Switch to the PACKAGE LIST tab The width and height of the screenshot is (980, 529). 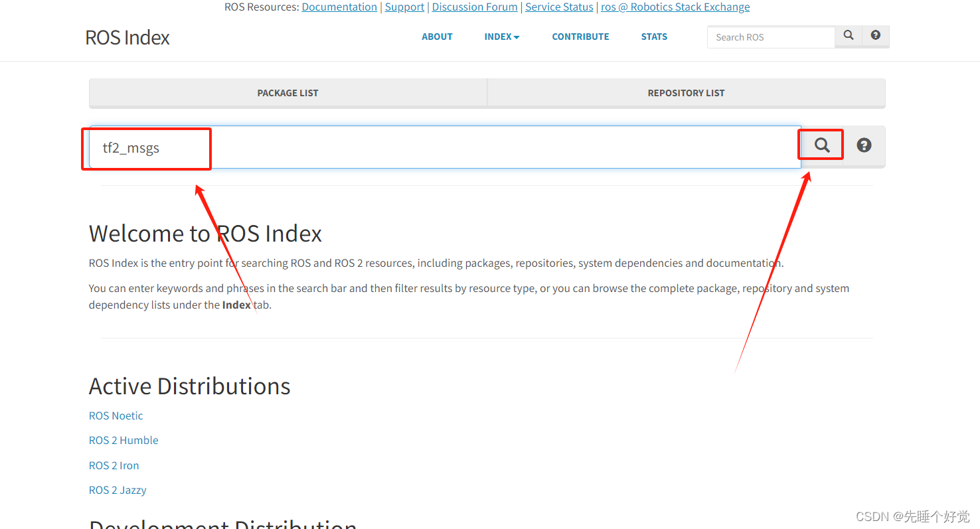288,93
